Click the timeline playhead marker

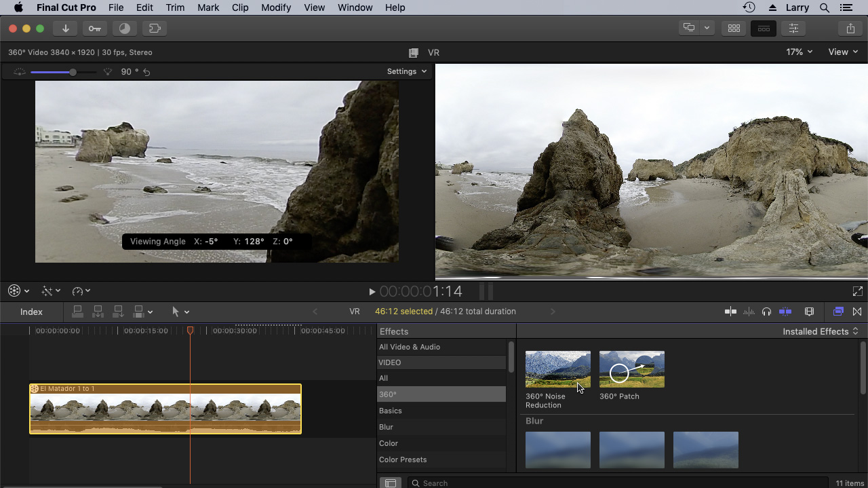point(190,331)
